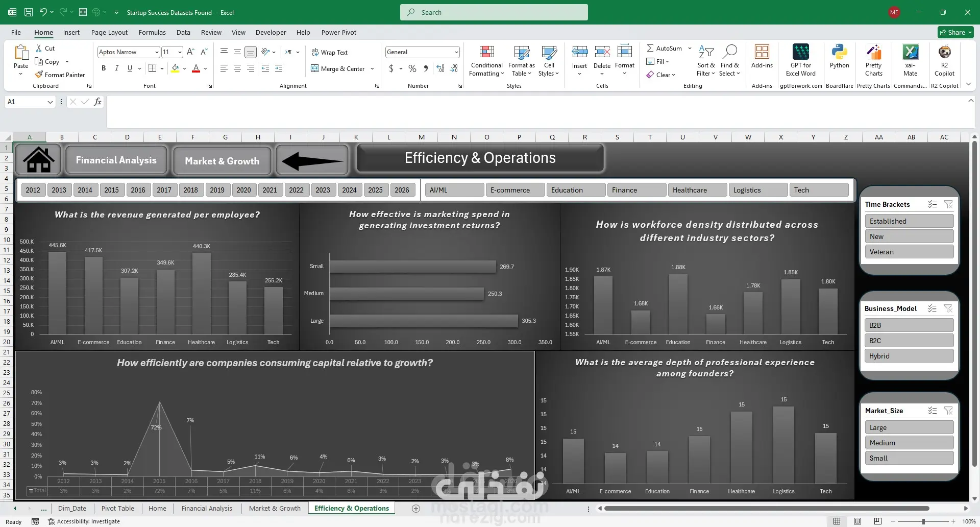The image size is (980, 527).
Task: Open the Formulas ribbon tab
Action: point(152,32)
